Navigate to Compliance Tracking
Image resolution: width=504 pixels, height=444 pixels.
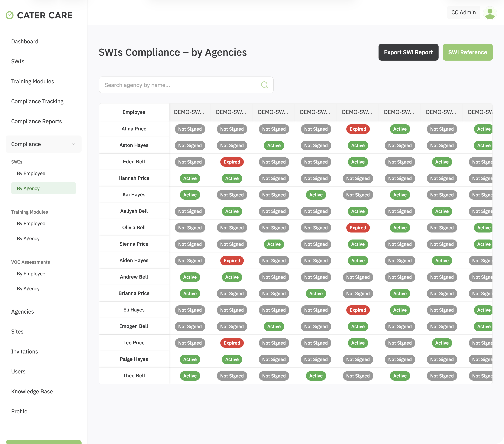[37, 101]
